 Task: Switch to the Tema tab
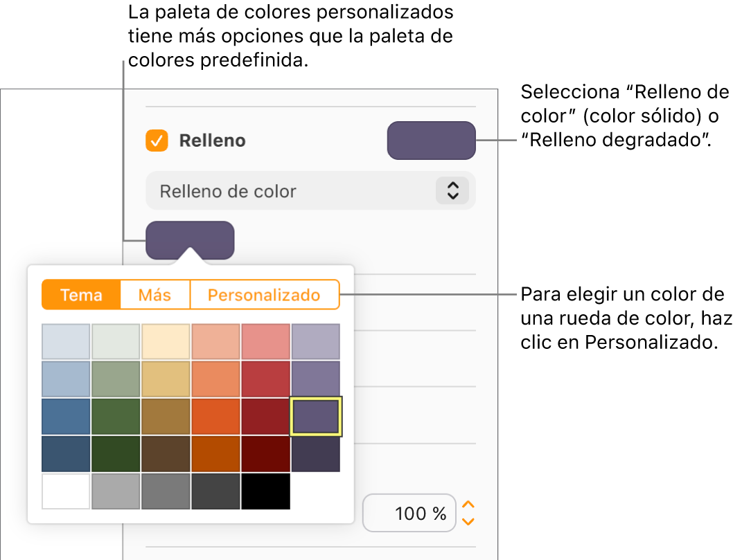[80, 294]
